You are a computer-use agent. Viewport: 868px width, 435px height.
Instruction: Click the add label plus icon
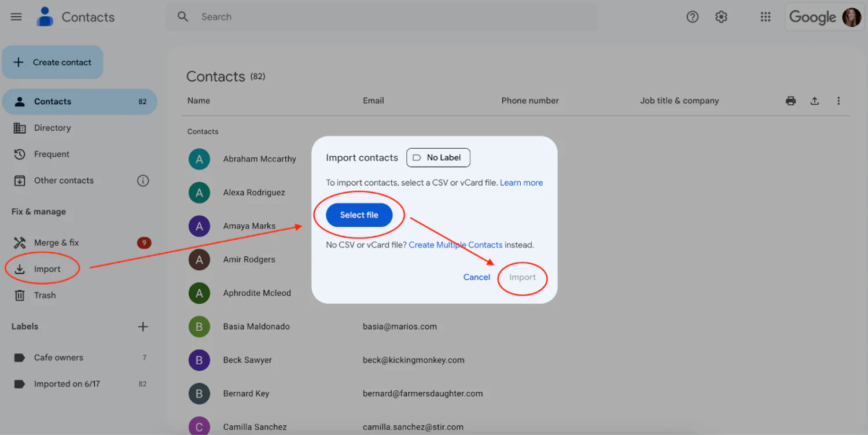142,326
